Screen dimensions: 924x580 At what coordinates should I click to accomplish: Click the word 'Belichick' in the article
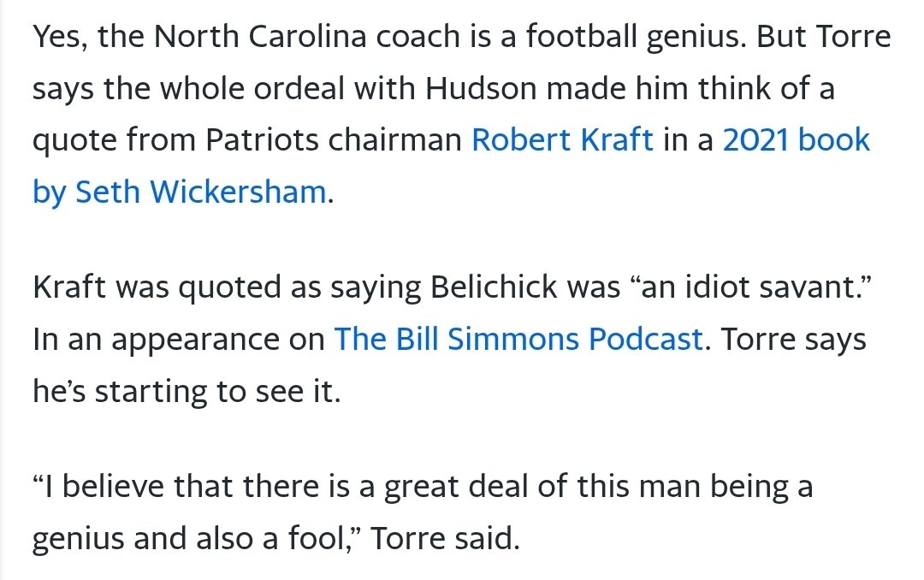(x=494, y=287)
